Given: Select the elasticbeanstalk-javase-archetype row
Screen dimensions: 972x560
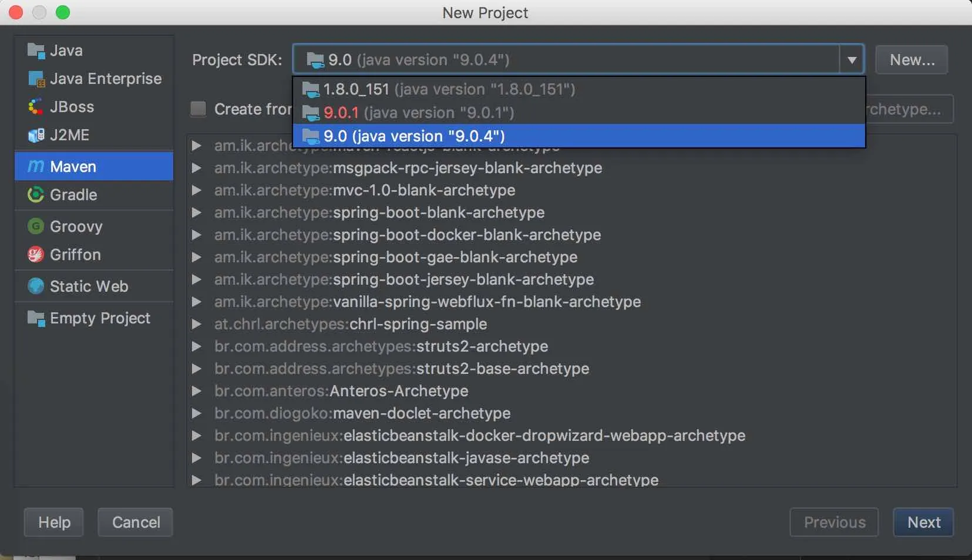Looking at the screenshot, I should [x=572, y=458].
